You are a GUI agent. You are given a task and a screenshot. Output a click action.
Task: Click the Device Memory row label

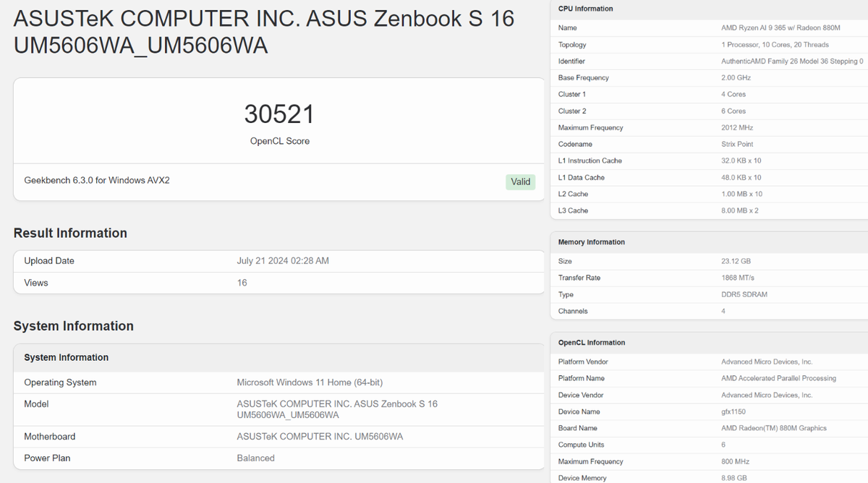coord(582,478)
